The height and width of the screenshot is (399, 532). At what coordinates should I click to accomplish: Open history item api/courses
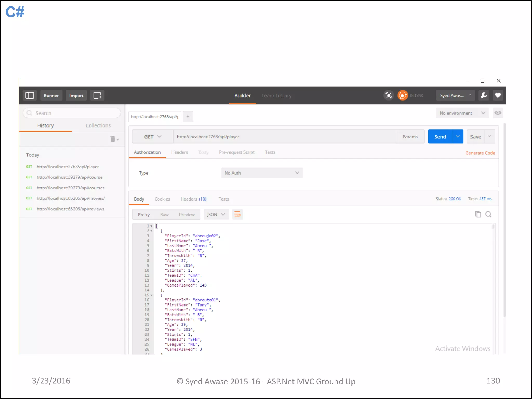coord(71,188)
